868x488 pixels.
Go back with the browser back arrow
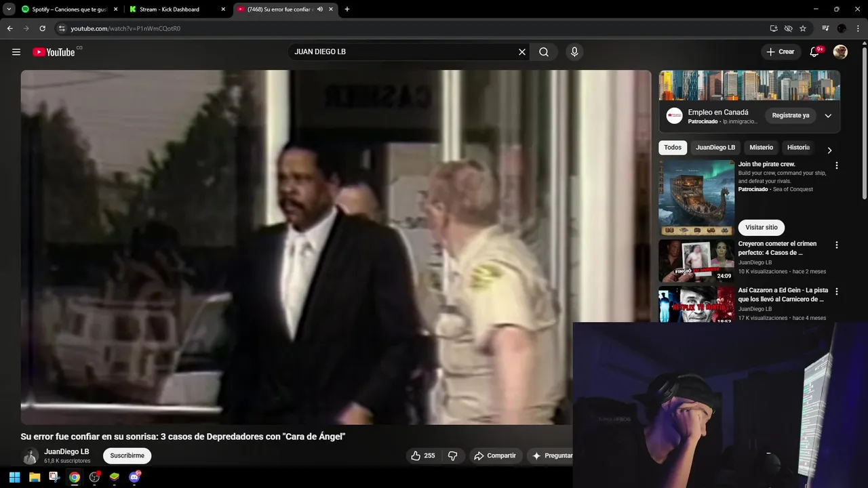9,28
